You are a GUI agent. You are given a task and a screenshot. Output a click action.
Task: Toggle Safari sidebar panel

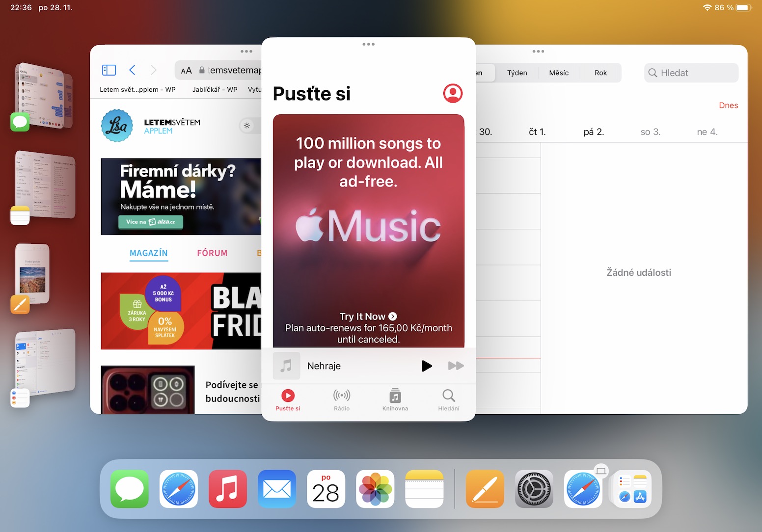[x=109, y=70]
